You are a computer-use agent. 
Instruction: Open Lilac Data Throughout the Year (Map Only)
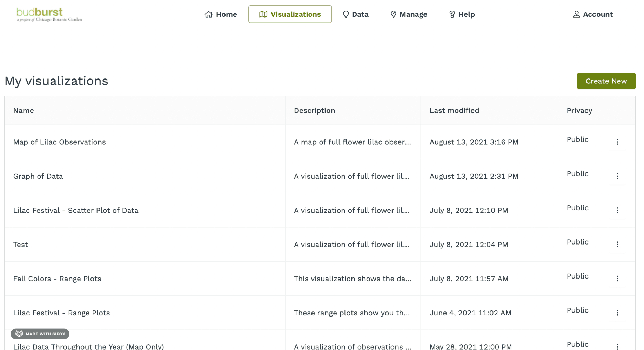[x=88, y=346]
